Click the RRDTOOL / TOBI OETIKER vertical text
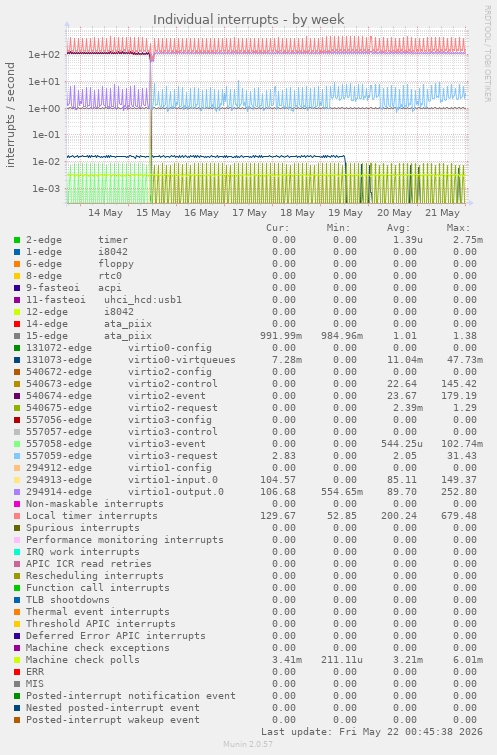 tap(487, 54)
